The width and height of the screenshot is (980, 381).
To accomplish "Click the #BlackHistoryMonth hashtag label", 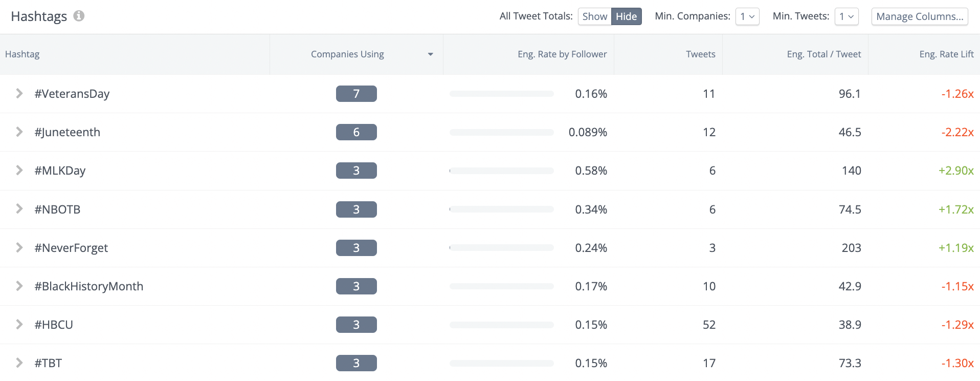I will pos(90,286).
